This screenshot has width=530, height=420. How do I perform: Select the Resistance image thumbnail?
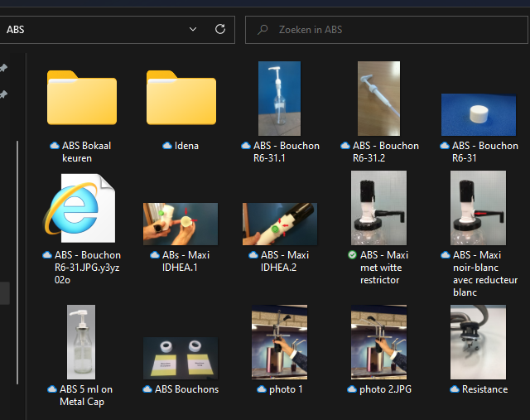click(x=478, y=342)
